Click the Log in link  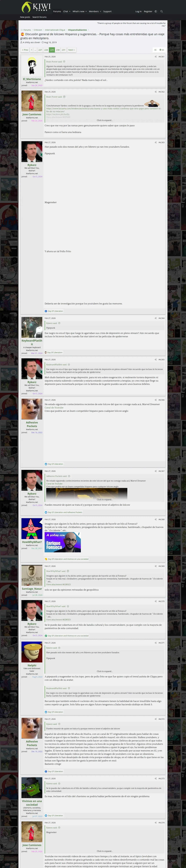point(138,11)
